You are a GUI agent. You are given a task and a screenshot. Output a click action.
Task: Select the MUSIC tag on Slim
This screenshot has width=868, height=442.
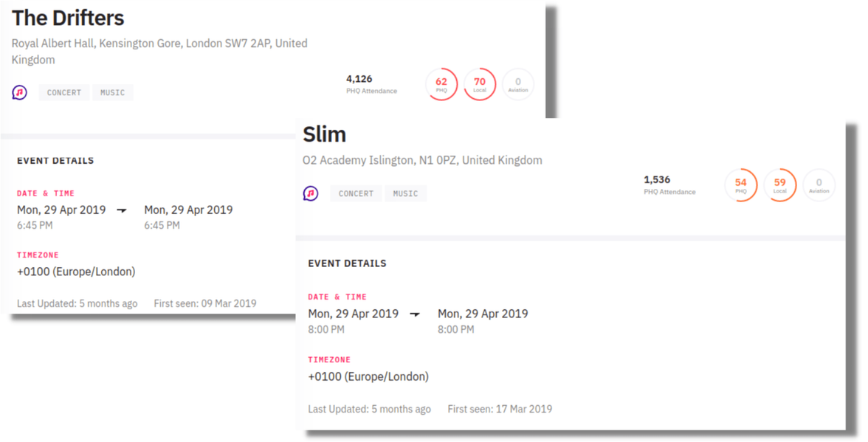405,193
